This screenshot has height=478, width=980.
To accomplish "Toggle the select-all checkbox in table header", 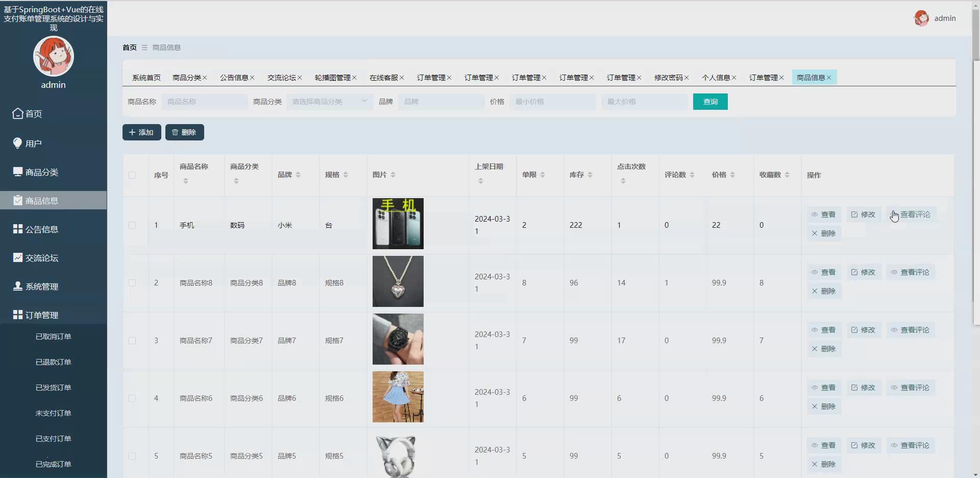I will [x=132, y=175].
